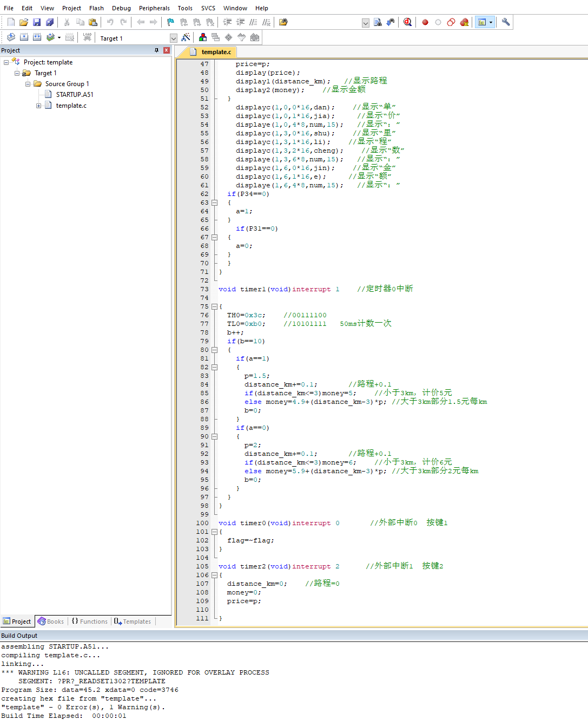Collapse the code fold at line 75
This screenshot has height=726, width=588.
(214, 306)
